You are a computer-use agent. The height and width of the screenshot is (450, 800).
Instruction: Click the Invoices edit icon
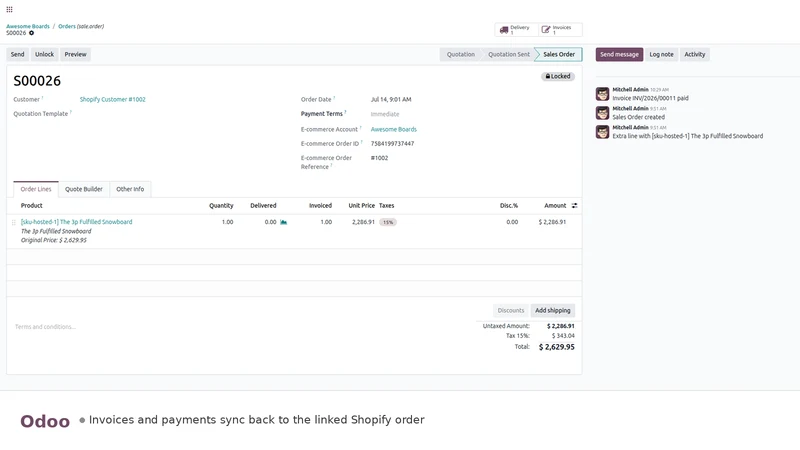point(546,30)
